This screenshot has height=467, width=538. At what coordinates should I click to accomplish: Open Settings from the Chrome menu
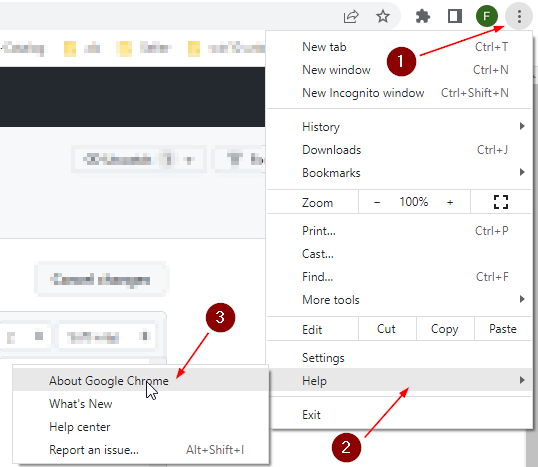[x=399, y=358]
